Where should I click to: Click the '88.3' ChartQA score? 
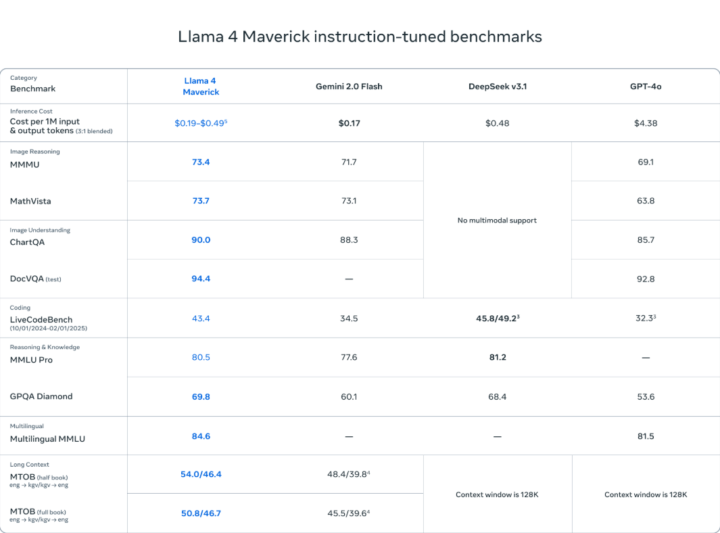tap(349, 240)
